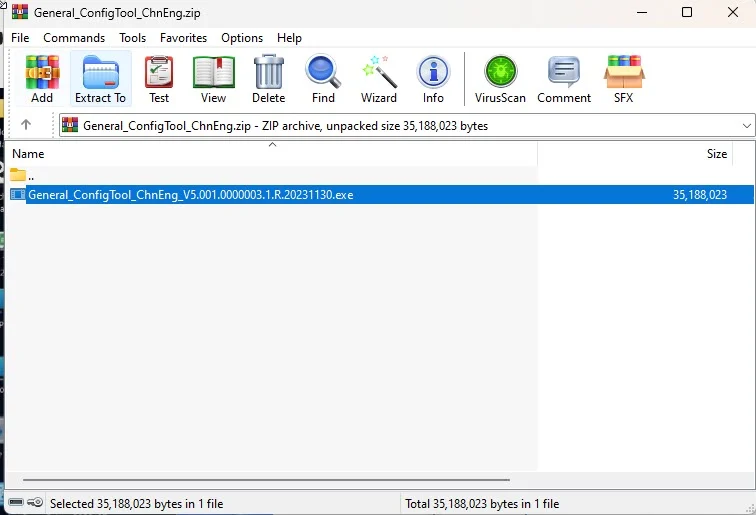This screenshot has width=756, height=515.
Task: Open the Tools menu
Action: 133,38
